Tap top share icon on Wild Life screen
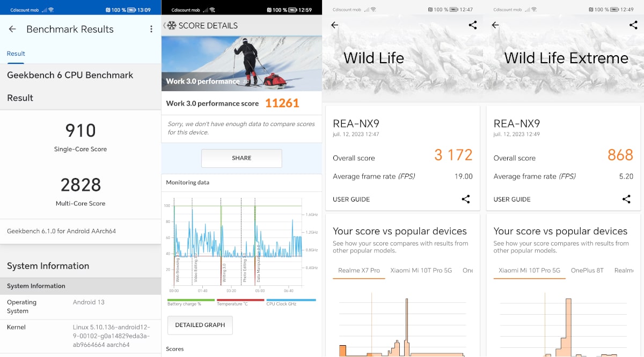Screen dimensions: 644x357 [472, 25]
